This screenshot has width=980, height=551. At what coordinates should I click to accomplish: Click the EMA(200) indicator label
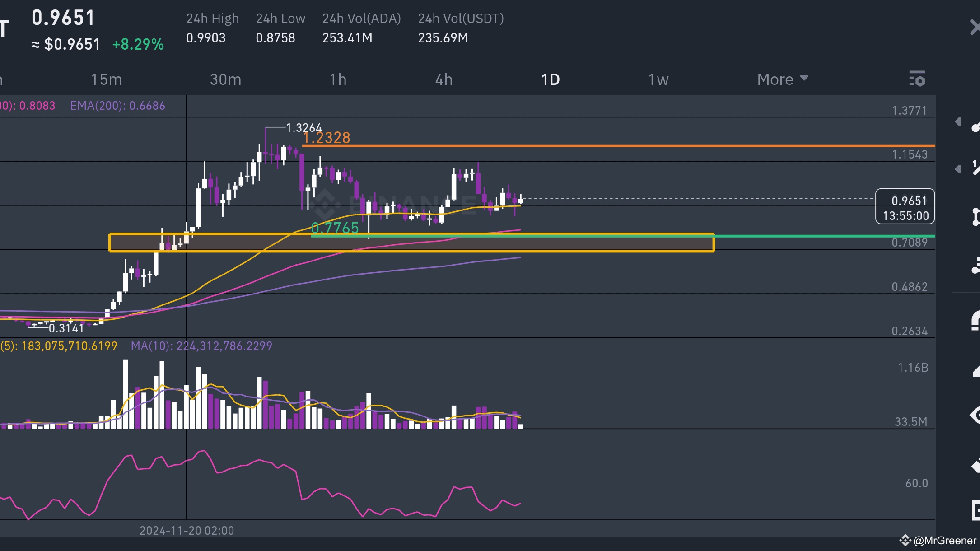[x=117, y=106]
